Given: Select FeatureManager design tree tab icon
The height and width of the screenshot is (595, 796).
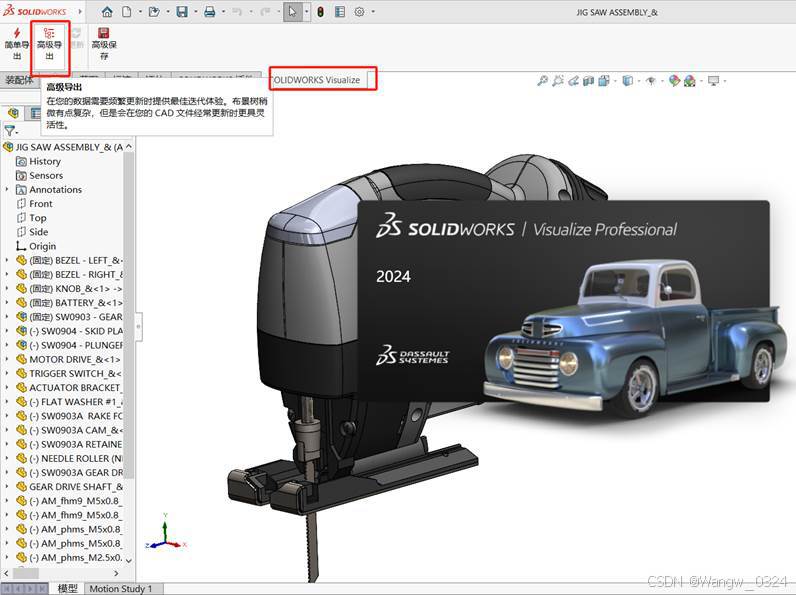Looking at the screenshot, I should pos(13,113).
